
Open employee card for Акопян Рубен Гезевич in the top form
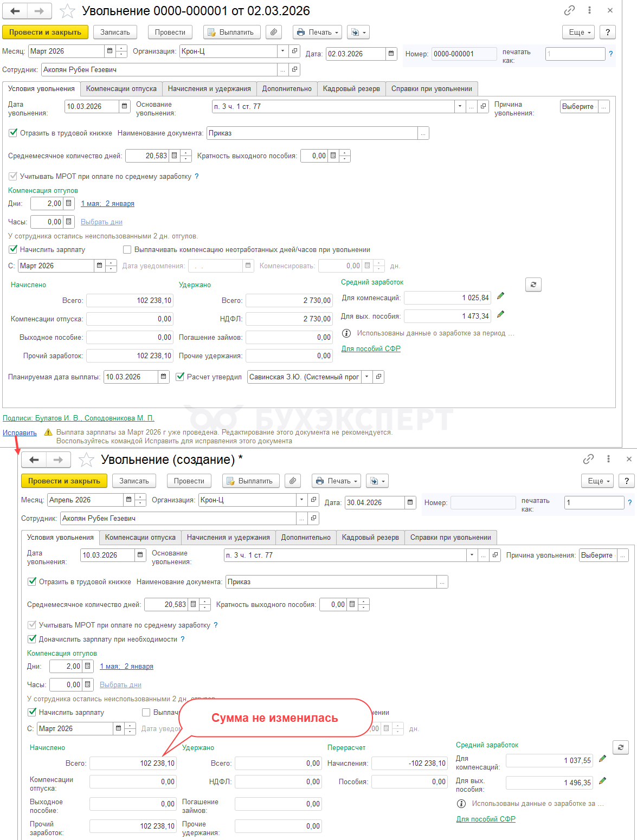(x=294, y=69)
